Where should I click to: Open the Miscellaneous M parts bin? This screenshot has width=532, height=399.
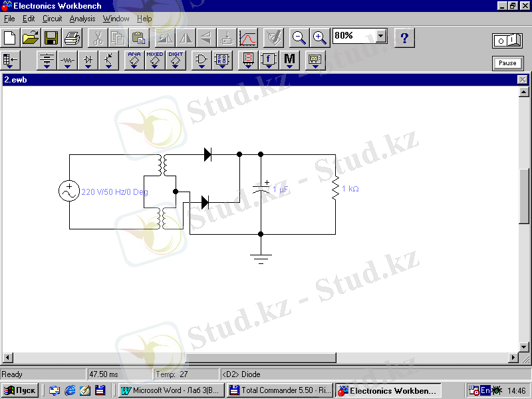pyautogui.click(x=289, y=61)
